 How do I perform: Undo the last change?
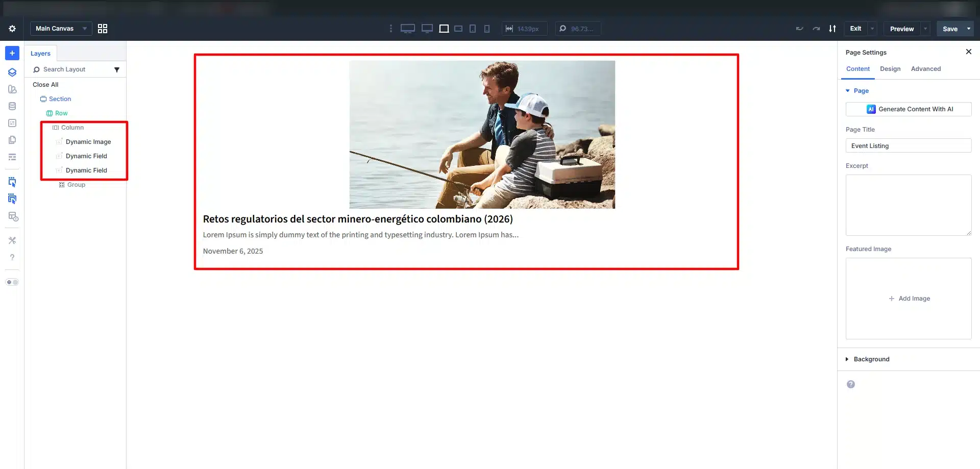pyautogui.click(x=800, y=29)
